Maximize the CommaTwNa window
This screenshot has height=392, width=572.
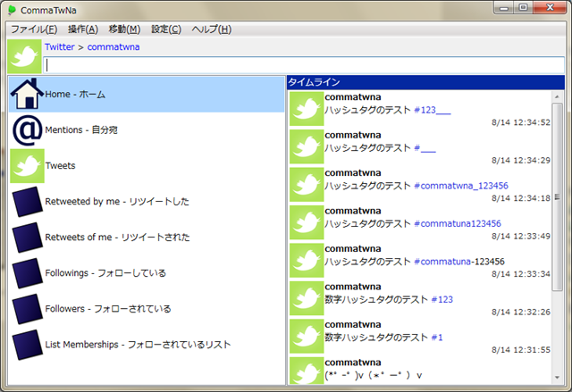pos(524,8)
